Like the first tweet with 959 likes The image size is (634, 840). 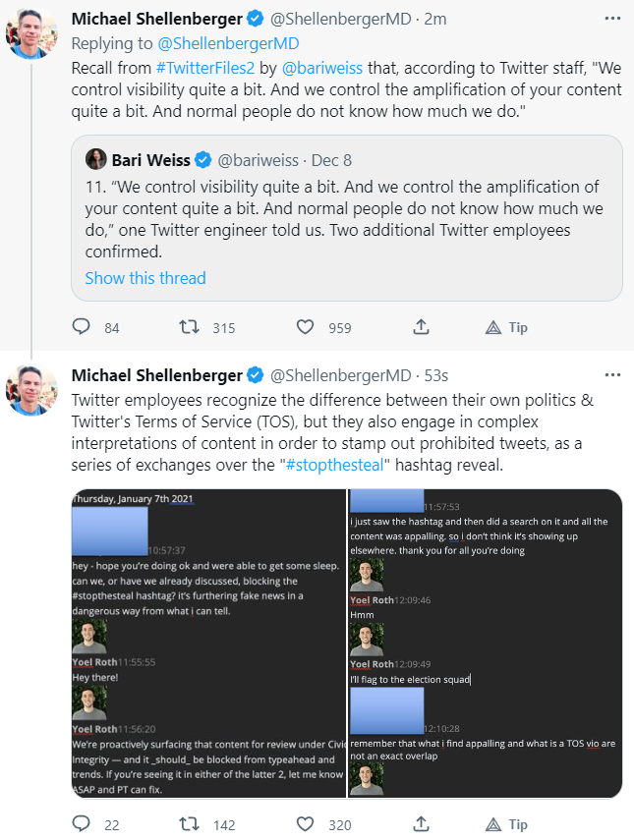[306, 327]
